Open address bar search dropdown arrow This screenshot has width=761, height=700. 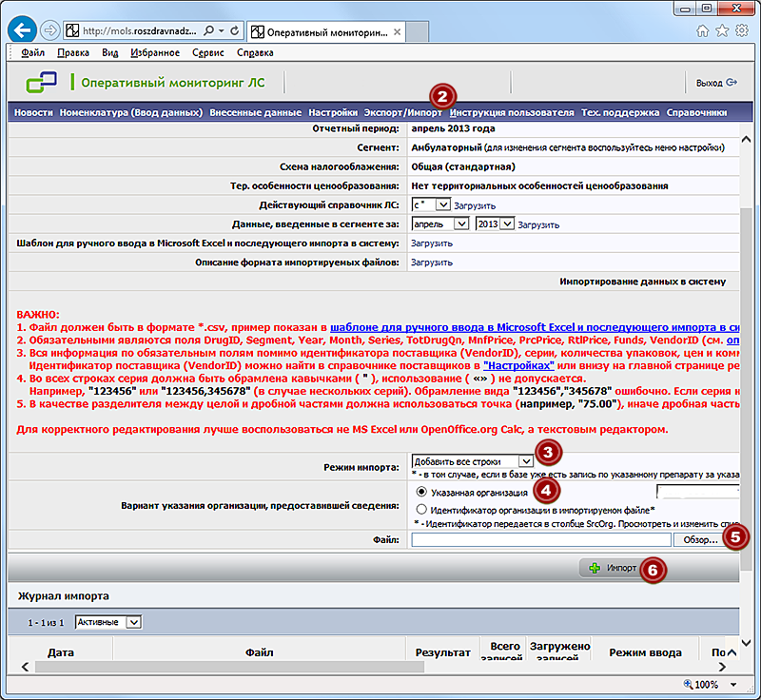coord(222,30)
